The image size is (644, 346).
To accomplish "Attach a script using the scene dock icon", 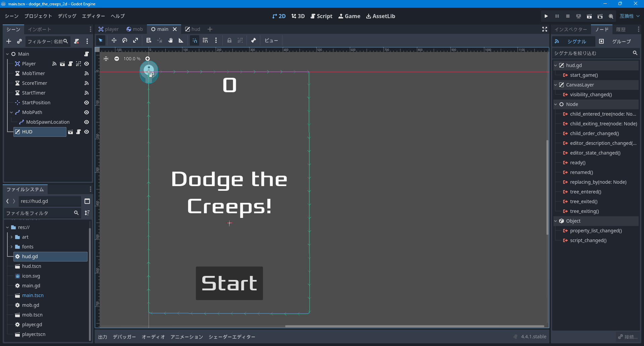I will [x=76, y=41].
